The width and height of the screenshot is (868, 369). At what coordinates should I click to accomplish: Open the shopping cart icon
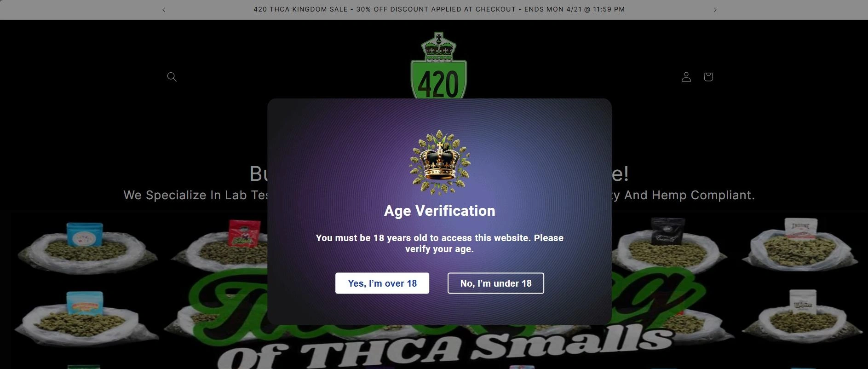pos(708,77)
